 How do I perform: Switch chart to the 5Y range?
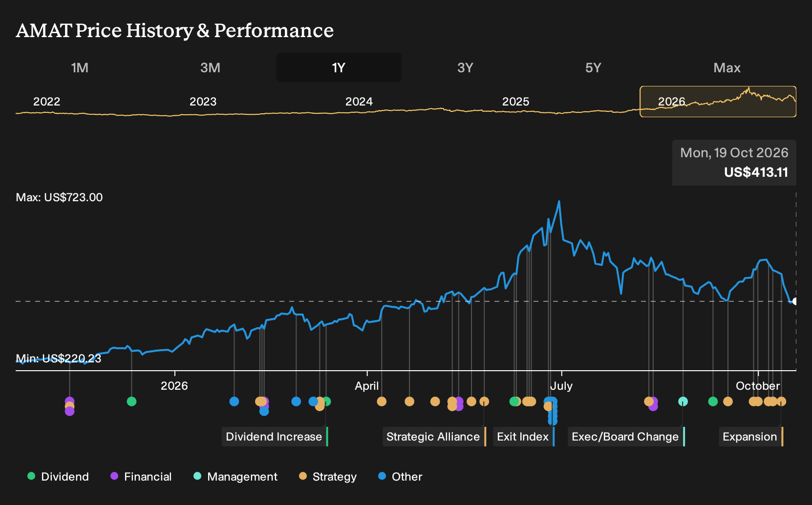click(593, 67)
